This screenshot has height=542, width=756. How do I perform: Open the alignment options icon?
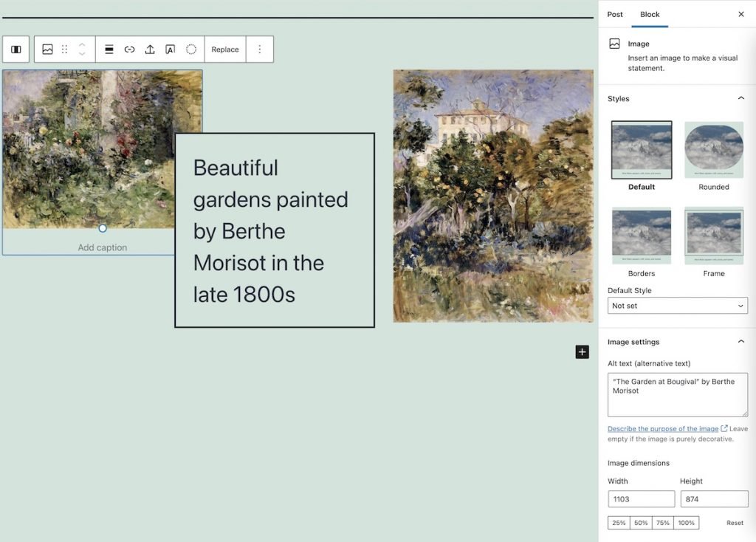coord(109,49)
